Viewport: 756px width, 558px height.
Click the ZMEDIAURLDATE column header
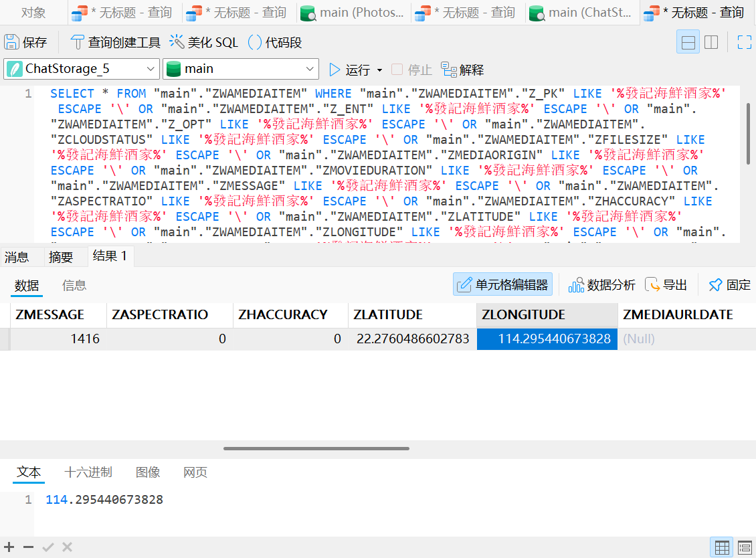pos(686,315)
